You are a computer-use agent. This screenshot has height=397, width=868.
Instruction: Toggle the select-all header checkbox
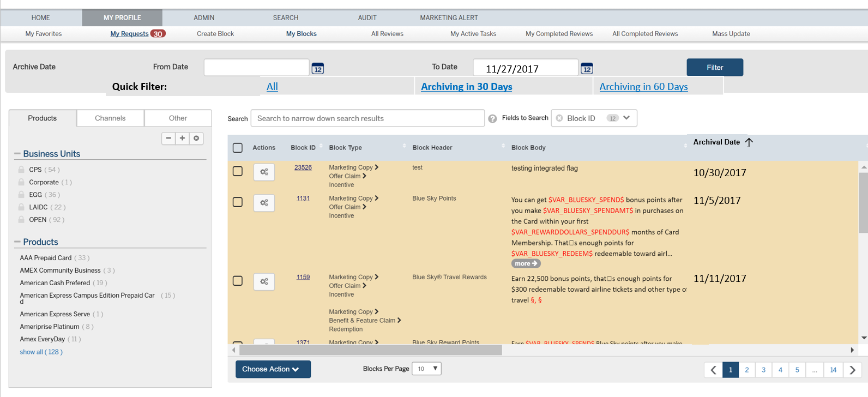tap(238, 148)
